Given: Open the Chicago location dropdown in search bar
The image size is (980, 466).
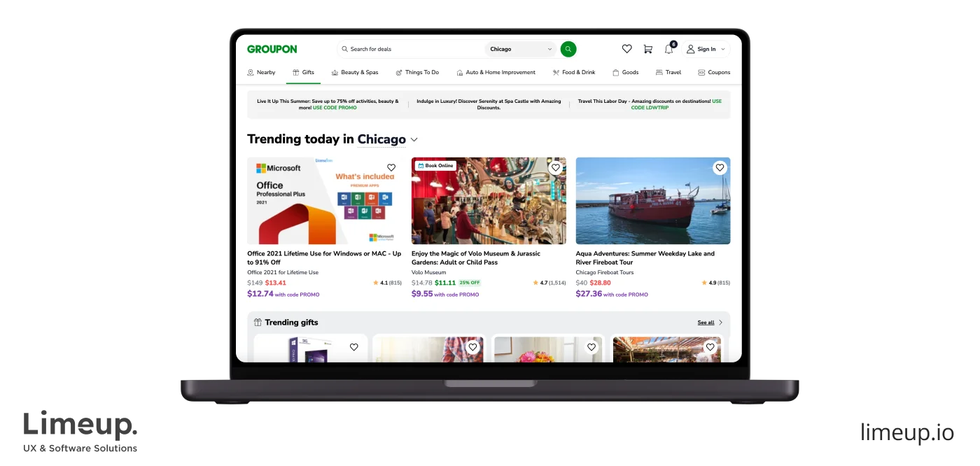Looking at the screenshot, I should (x=520, y=49).
